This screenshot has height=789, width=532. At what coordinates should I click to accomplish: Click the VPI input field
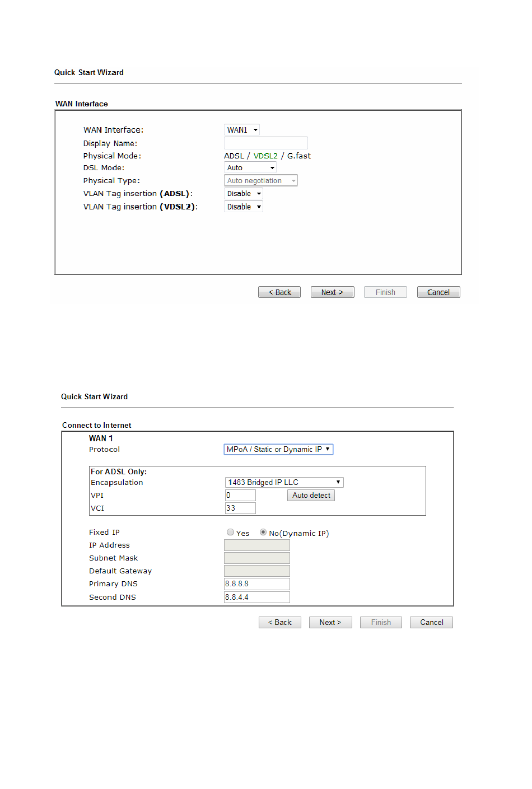[240, 495]
